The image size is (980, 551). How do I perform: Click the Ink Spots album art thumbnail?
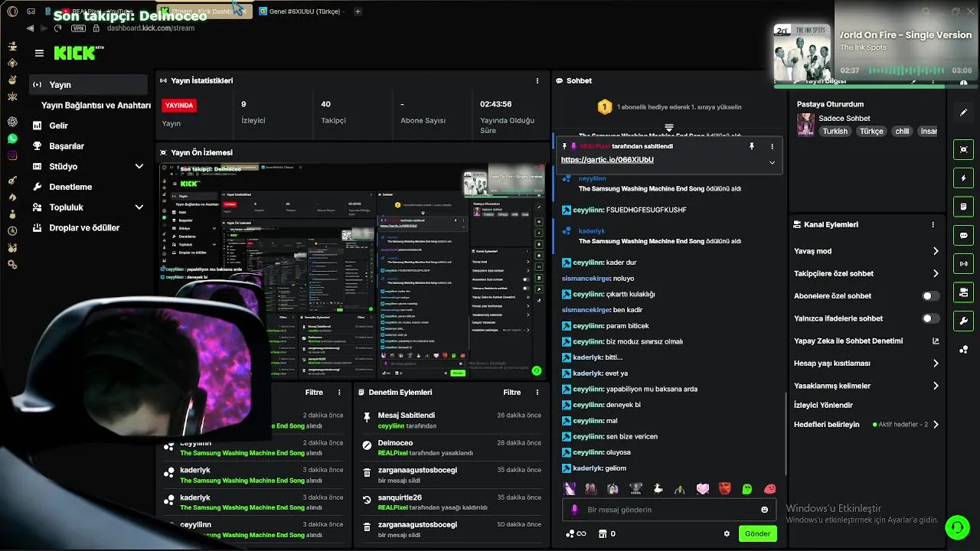[802, 54]
